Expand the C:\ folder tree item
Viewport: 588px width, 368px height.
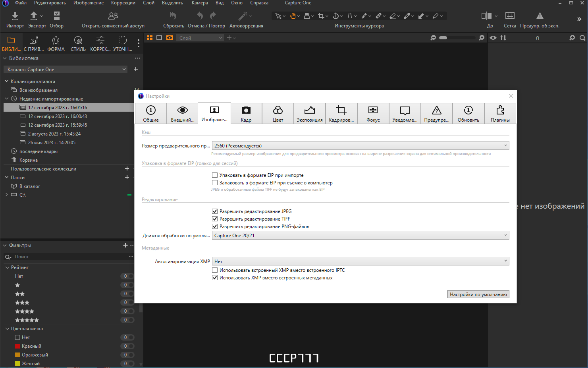point(6,195)
